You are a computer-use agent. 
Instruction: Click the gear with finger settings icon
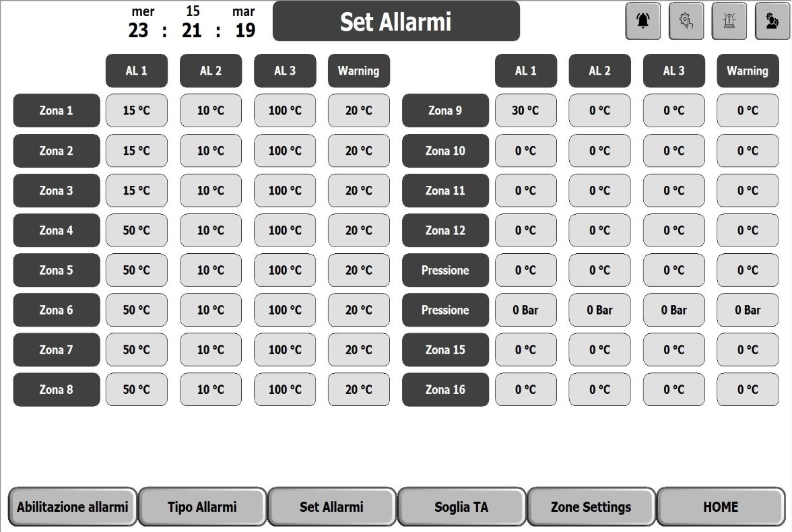(x=686, y=21)
